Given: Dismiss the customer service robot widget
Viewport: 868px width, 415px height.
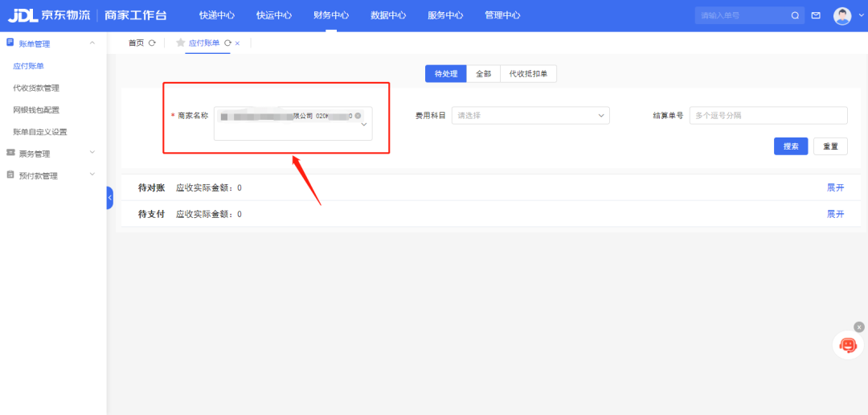Looking at the screenshot, I should click(x=858, y=327).
